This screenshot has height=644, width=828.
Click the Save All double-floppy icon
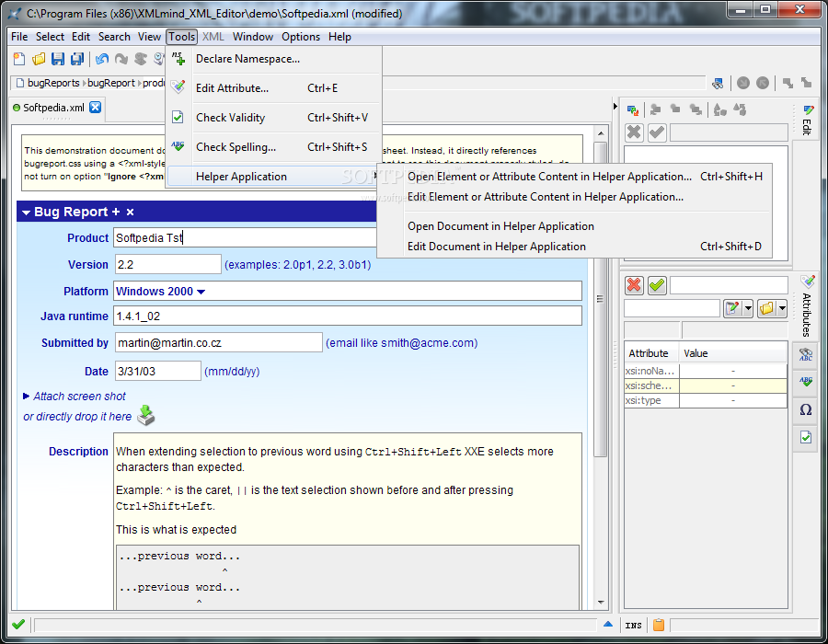77,59
